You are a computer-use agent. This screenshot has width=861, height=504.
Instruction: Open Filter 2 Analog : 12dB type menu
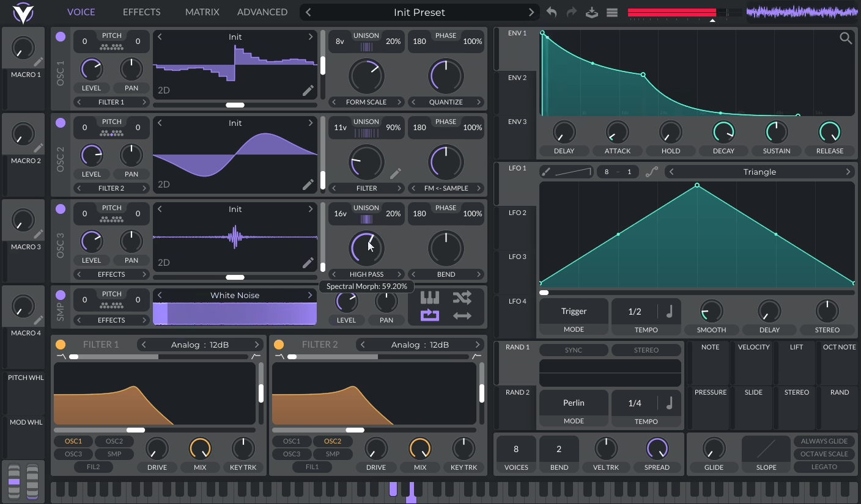(420, 345)
